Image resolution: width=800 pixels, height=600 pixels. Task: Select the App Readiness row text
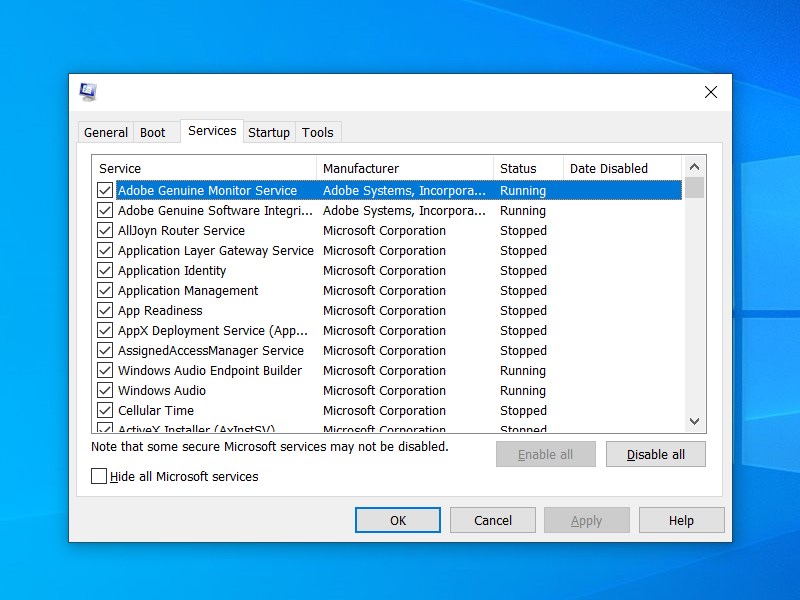160,311
